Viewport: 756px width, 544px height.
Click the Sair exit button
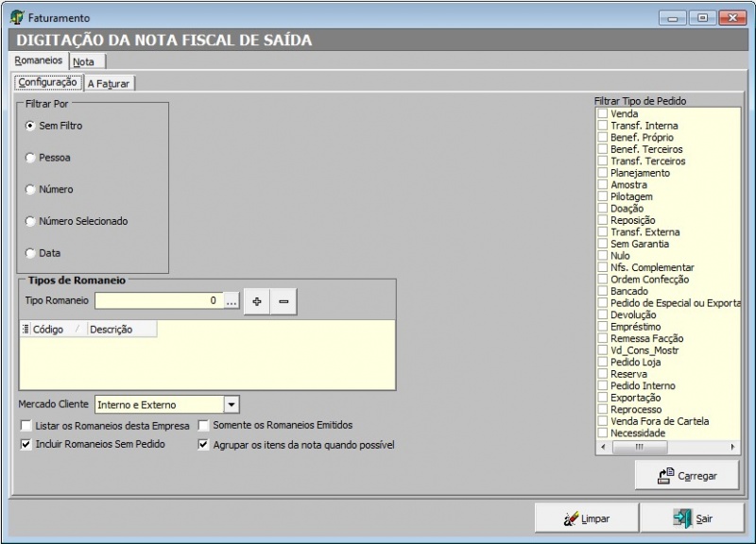(692, 518)
